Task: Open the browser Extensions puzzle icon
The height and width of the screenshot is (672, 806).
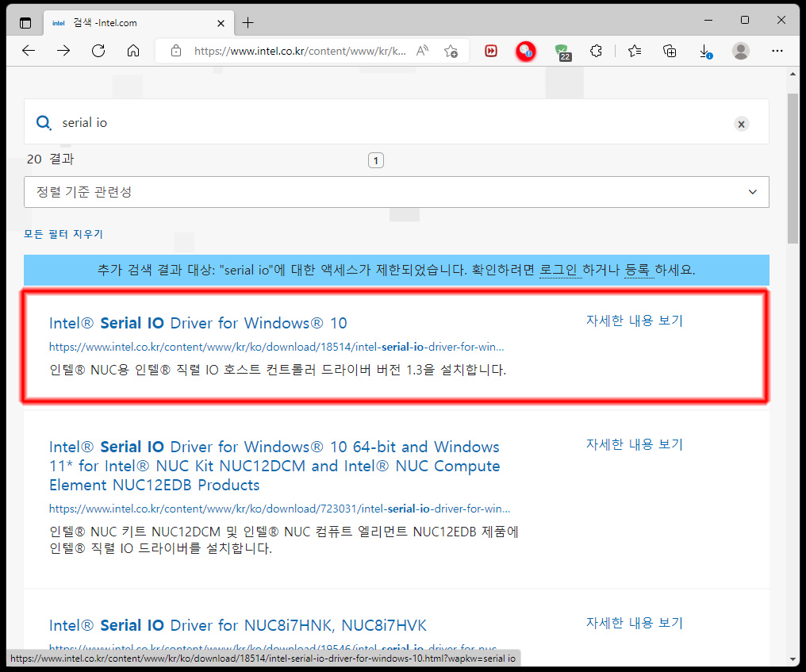Action: pyautogui.click(x=597, y=51)
